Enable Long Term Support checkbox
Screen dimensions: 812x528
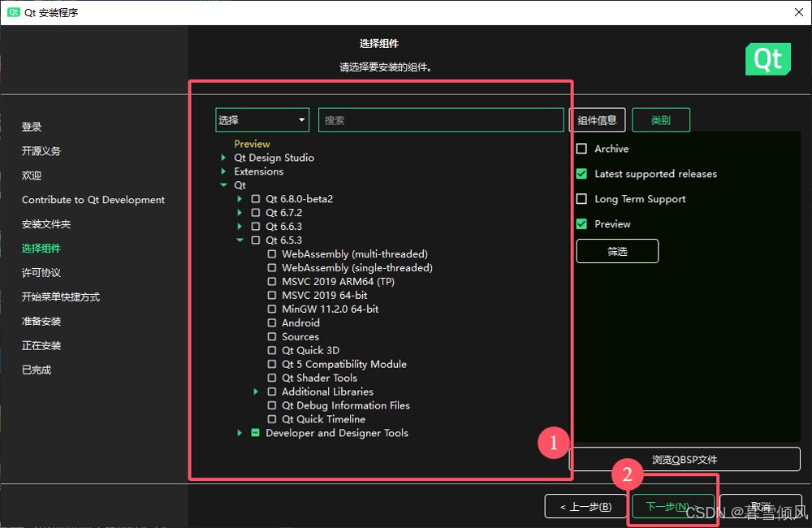tap(581, 199)
